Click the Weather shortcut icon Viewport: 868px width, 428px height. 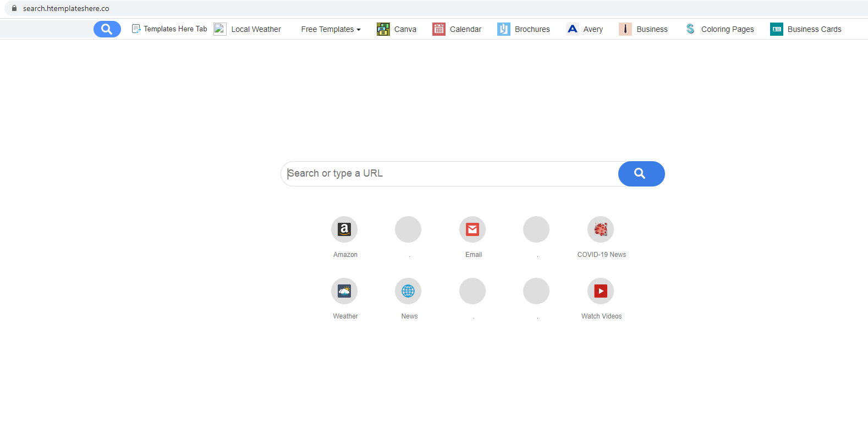[344, 291]
